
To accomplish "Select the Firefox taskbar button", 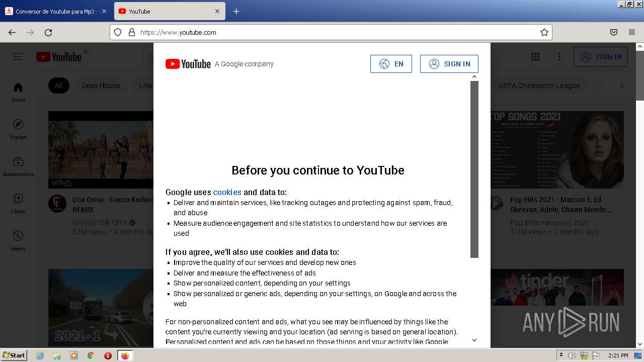I will [x=125, y=355].
